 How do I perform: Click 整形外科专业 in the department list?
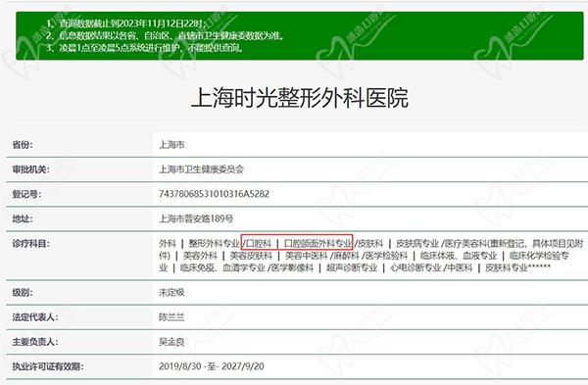[214, 244]
